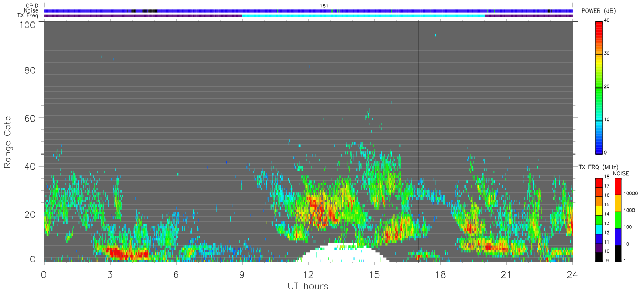644x297 pixels.
Task: Pick the yellow swatch of the TX FRQ legend
Action: pos(598,211)
